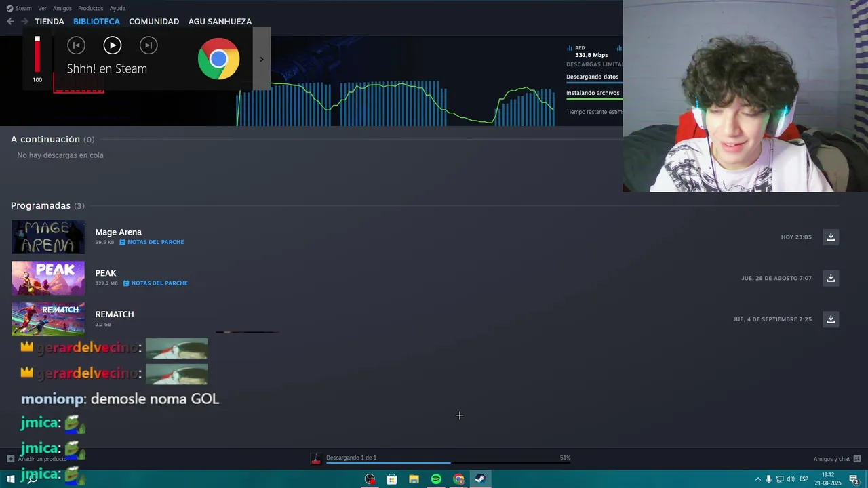Click the next track media button
This screenshot has width=868, height=488.
pos(149,45)
